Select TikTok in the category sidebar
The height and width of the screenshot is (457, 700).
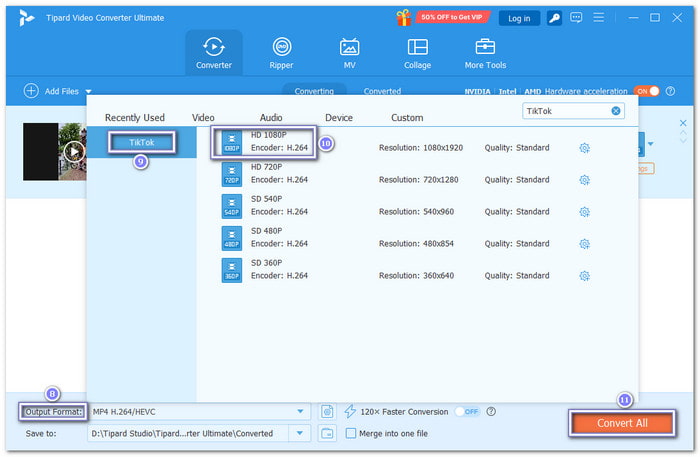point(142,142)
